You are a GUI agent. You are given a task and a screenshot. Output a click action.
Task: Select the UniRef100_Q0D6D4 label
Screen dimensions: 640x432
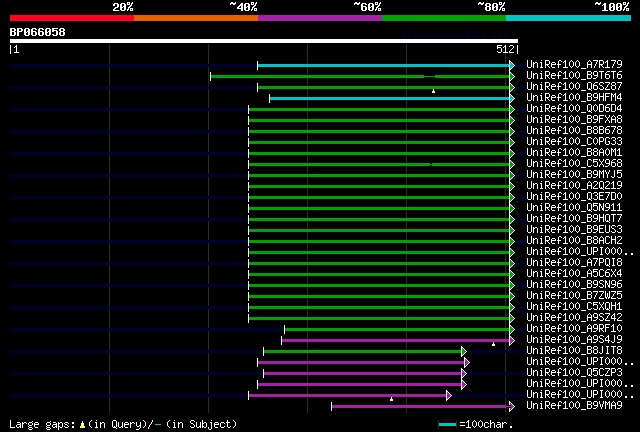point(574,109)
